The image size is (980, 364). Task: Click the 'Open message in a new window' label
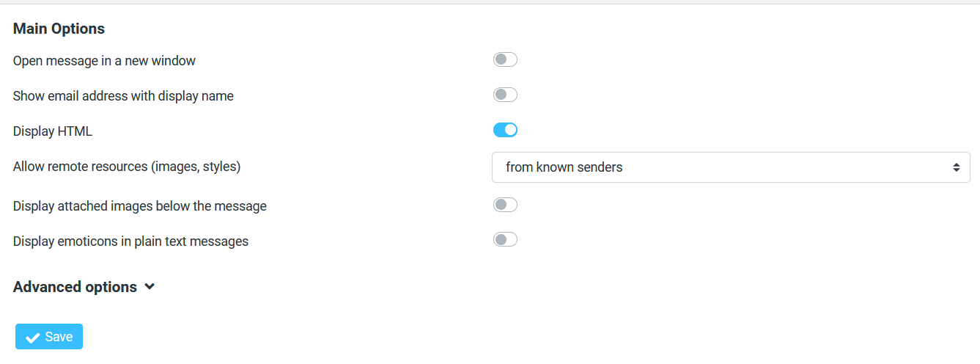[x=104, y=61]
